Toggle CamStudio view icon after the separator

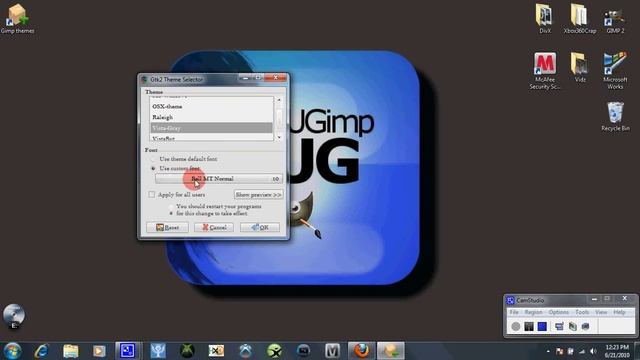point(559,326)
